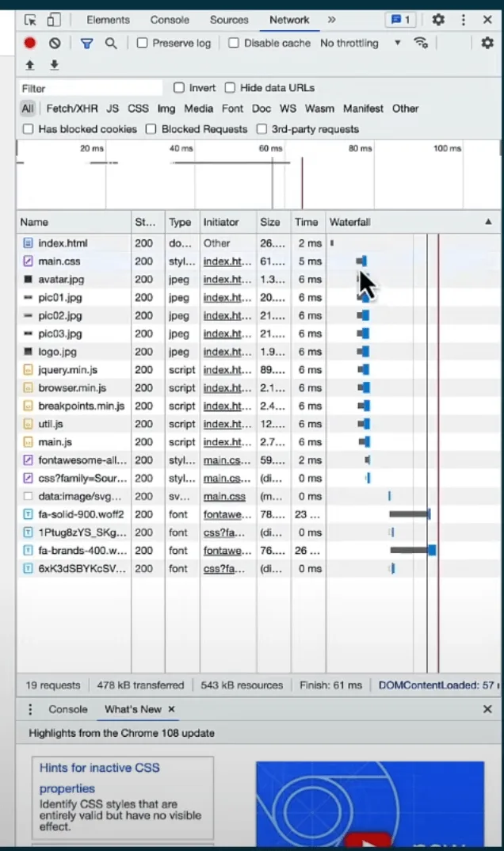The width and height of the screenshot is (504, 851).
Task: Open Hints for inactive CSS properties link
Action: (99, 778)
